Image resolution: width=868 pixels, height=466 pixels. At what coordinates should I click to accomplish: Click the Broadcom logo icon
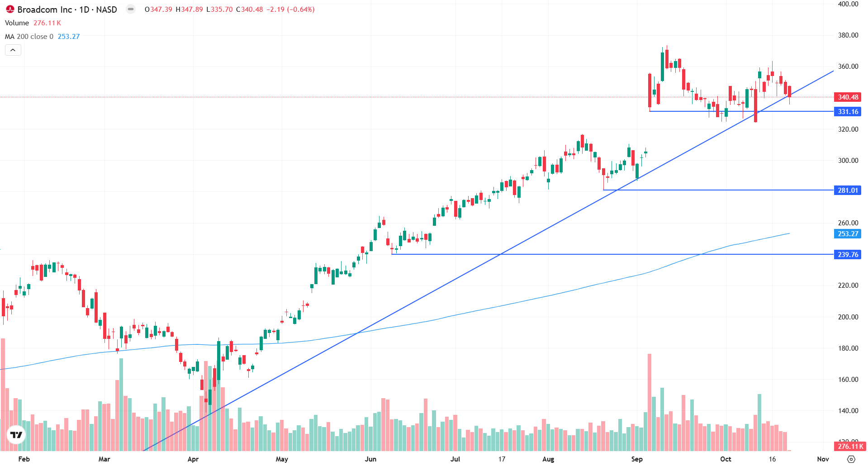point(9,9)
